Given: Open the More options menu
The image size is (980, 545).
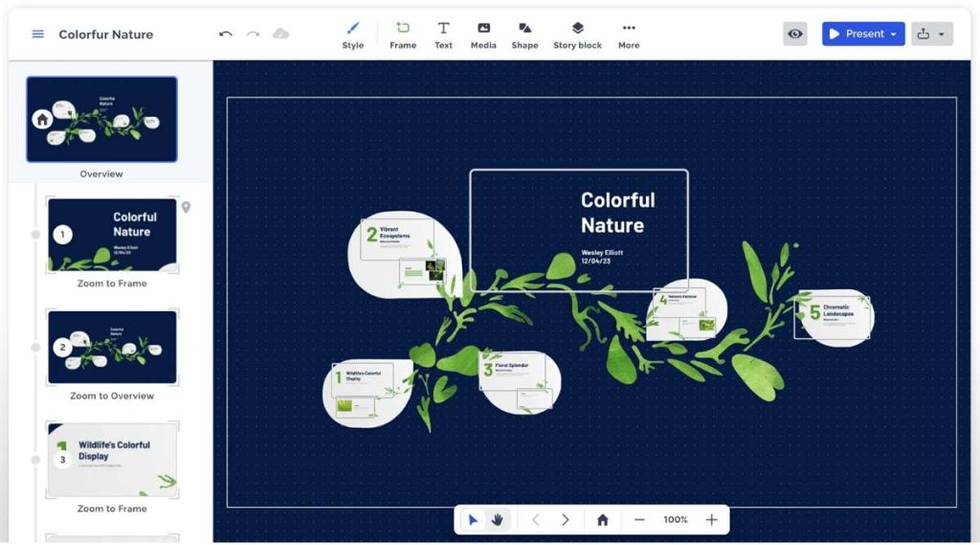Looking at the screenshot, I should (629, 35).
